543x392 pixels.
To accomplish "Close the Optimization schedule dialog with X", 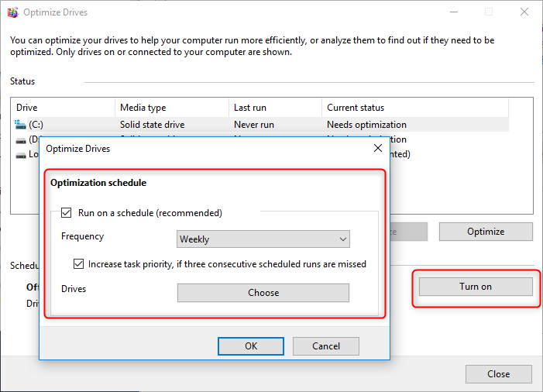I will (377, 148).
